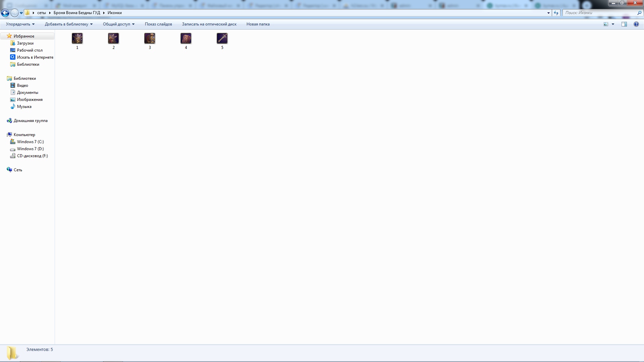Click the change view icon
The width and height of the screenshot is (644, 362).
coord(606,24)
